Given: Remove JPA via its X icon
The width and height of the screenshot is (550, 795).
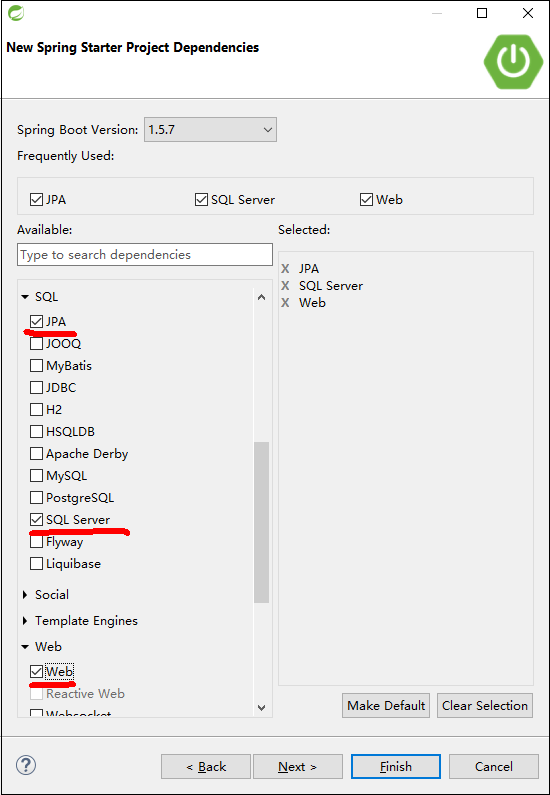Looking at the screenshot, I should click(285, 269).
